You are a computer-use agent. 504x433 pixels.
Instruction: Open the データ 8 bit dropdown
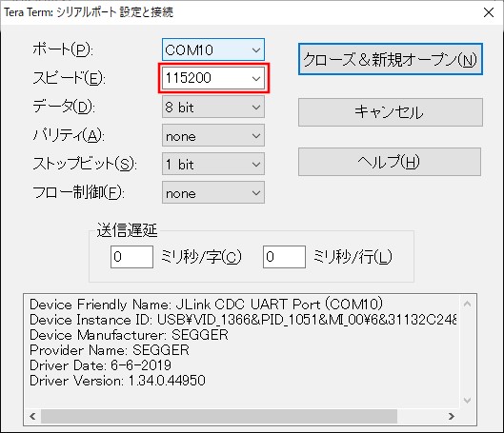213,107
